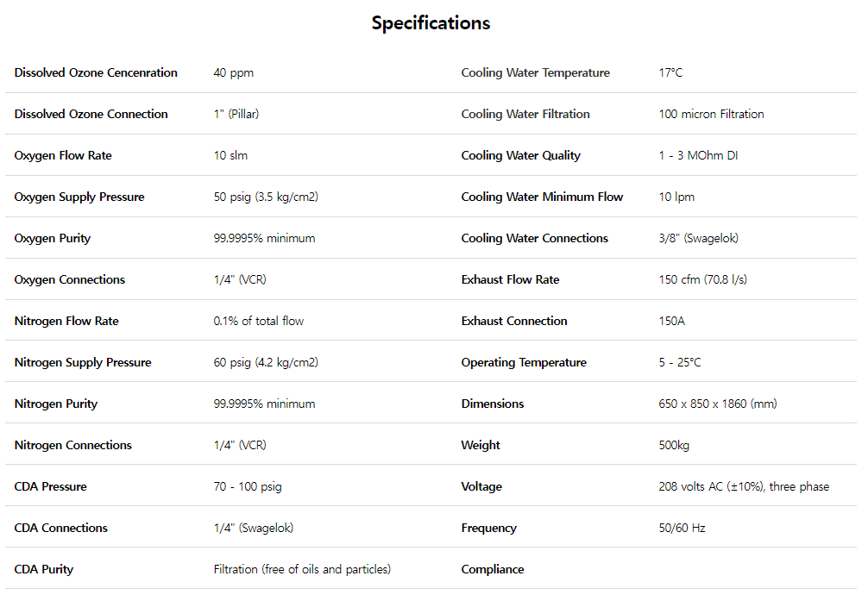The height and width of the screenshot is (601, 868).
Task: Click the CDA Pressure label
Action: click(50, 487)
